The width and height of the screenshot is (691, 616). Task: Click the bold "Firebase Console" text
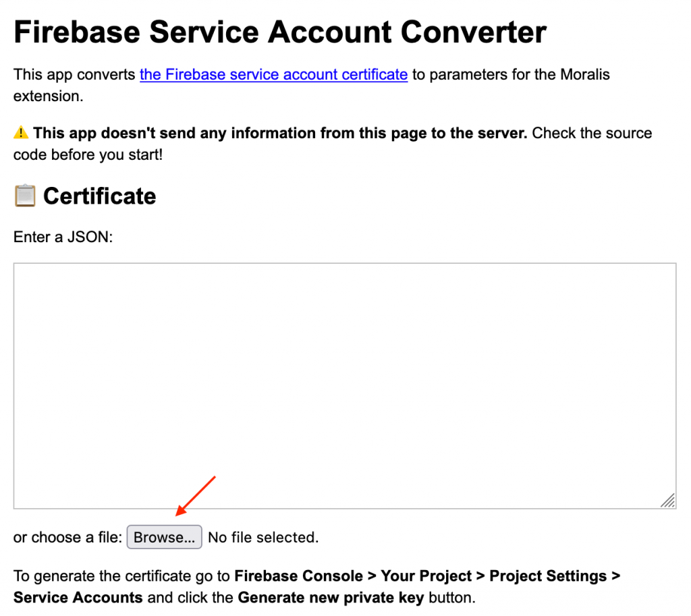pos(298,576)
